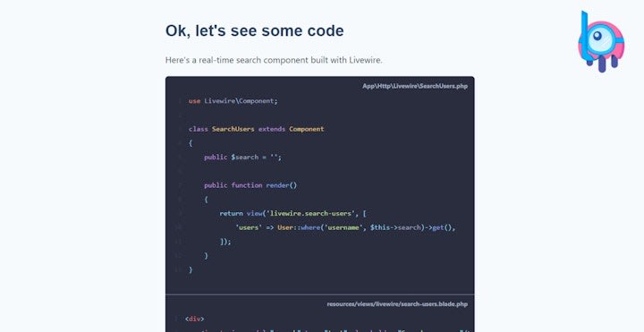Click the "Component" class name after extends
The height and width of the screenshot is (332, 644).
pyautogui.click(x=307, y=129)
